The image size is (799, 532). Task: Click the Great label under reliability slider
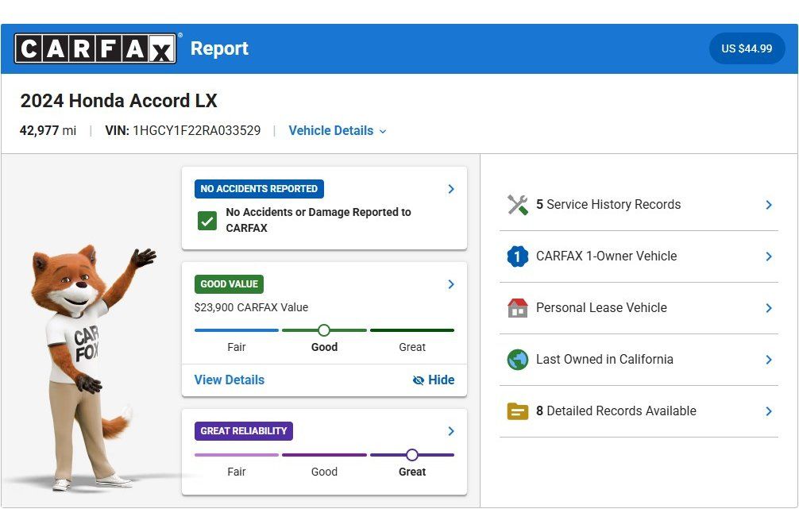[412, 472]
